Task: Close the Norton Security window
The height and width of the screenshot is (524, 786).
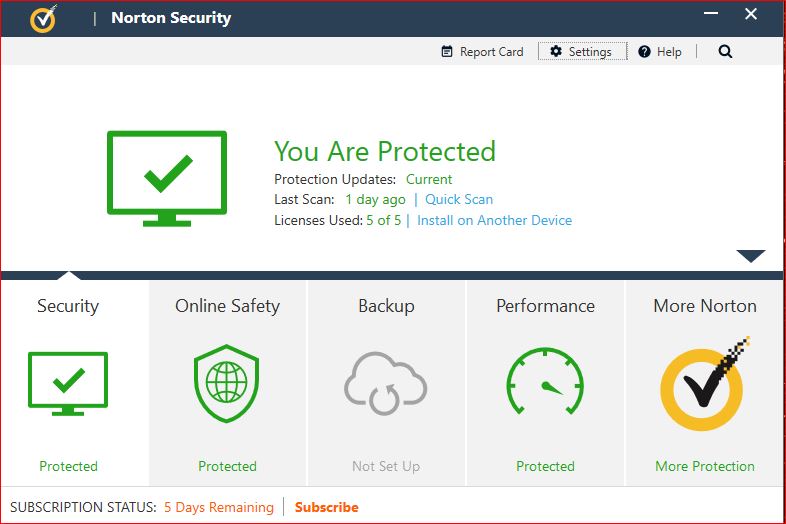Action: [750, 14]
